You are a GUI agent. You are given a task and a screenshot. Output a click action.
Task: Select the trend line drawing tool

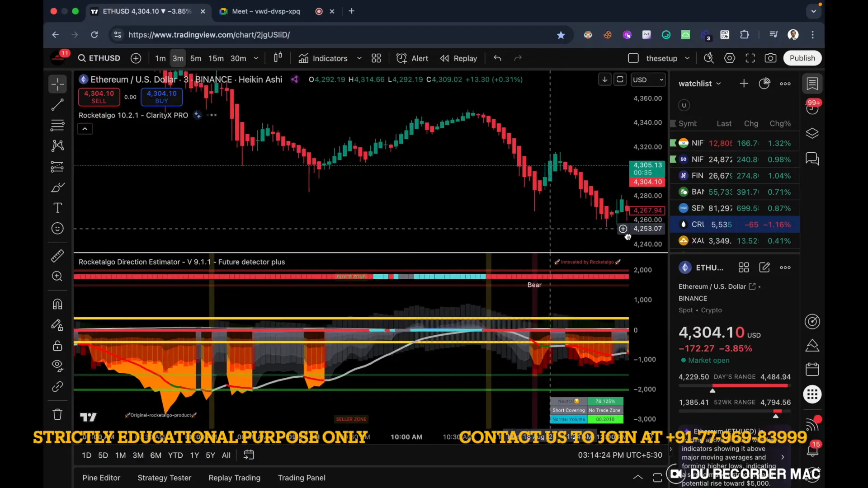[57, 105]
